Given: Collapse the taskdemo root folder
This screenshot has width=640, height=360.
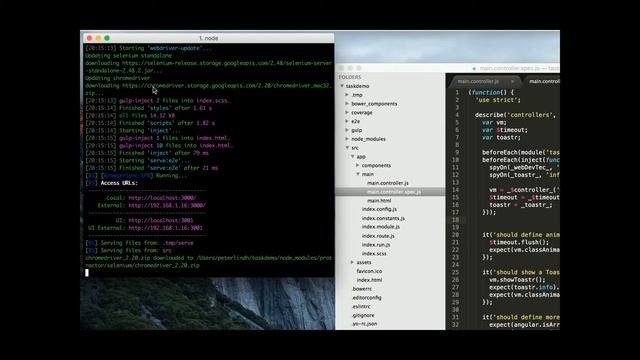Looking at the screenshot, I should click(342, 86).
